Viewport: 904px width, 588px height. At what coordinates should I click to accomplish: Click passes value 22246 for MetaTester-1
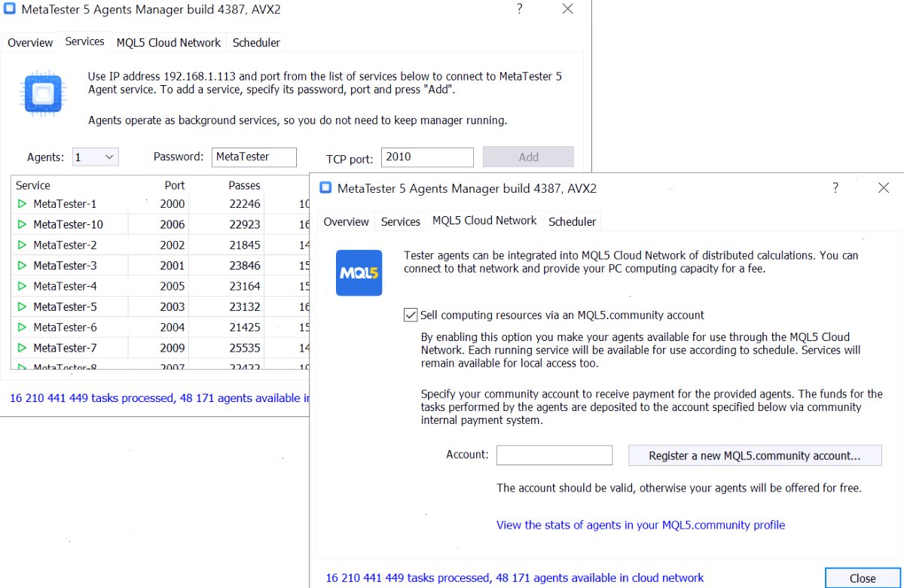[245, 204]
